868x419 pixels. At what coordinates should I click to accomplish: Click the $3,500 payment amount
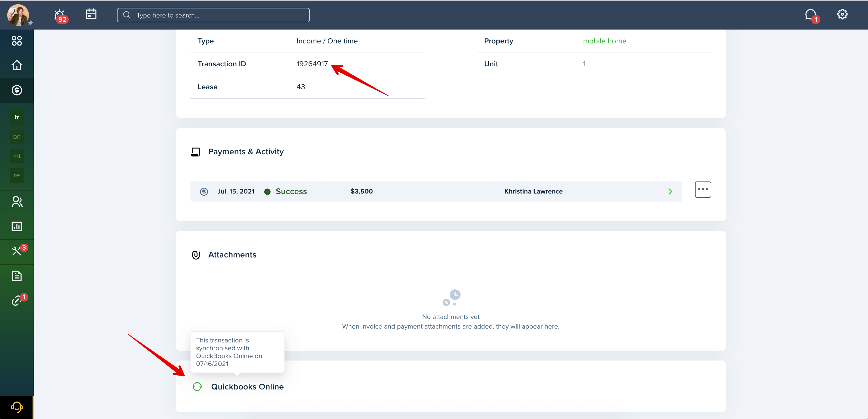click(x=362, y=191)
